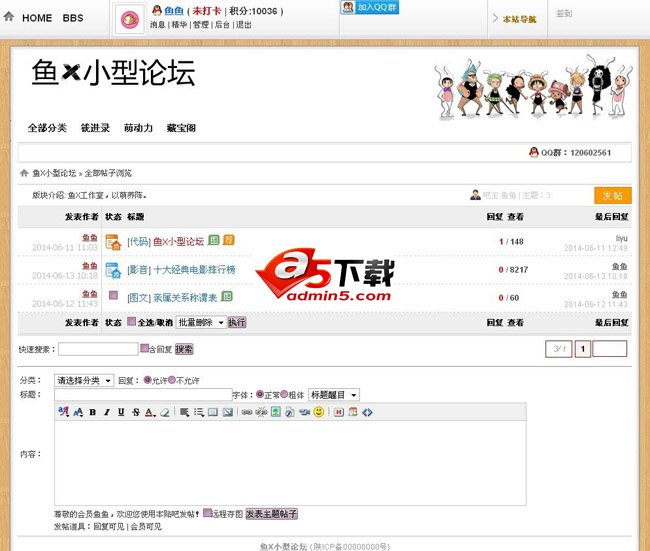Image resolution: width=650 pixels, height=551 pixels.
Task: Click the QQ penguin icon beside 鱼鱼 username
Action: click(x=157, y=10)
